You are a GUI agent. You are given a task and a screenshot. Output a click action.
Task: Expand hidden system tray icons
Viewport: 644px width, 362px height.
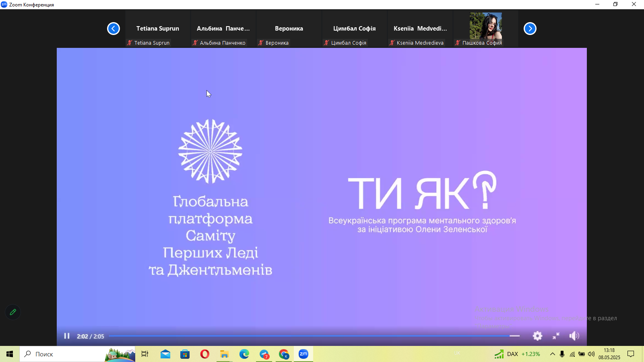[x=553, y=354]
